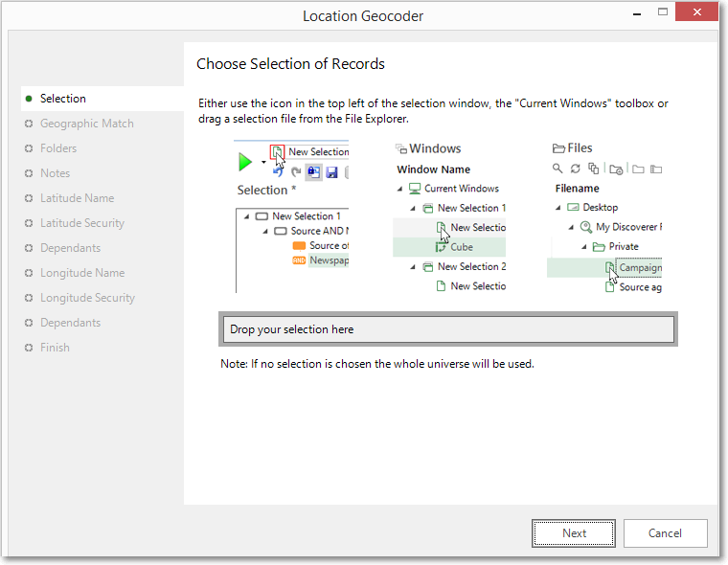Go to the Finish wizard step

[55, 348]
